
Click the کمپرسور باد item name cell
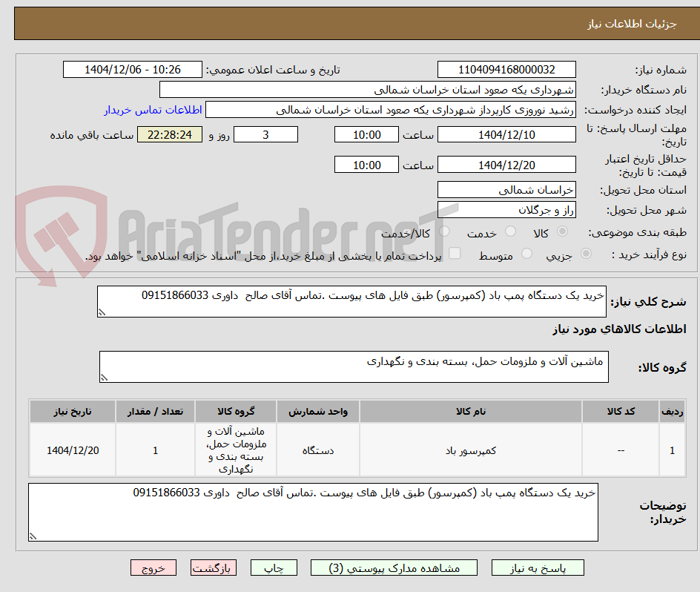click(x=471, y=450)
